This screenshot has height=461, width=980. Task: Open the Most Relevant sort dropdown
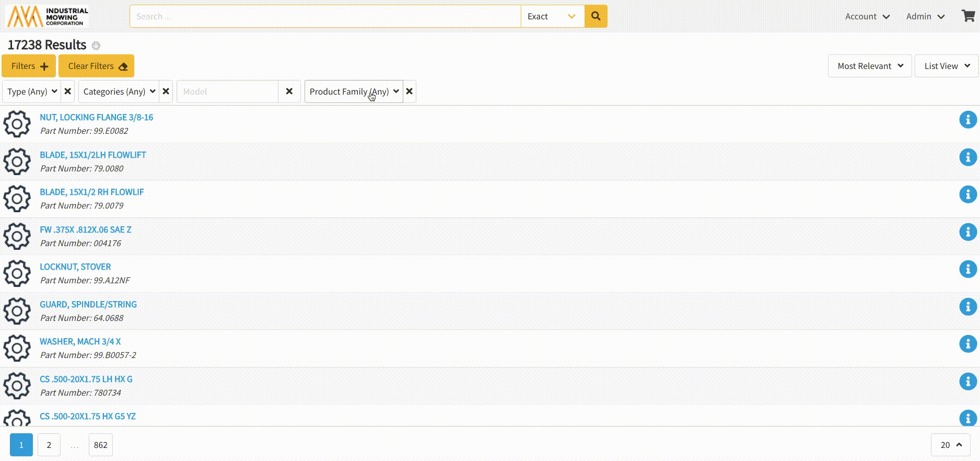coord(869,66)
